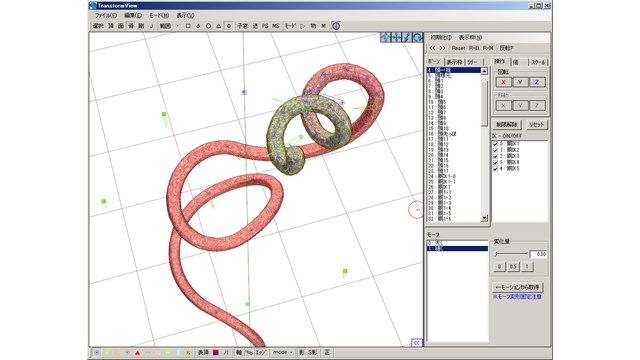Uncheck IK checkbox 2 in IK list
640x360 pixels.
pos(495,156)
